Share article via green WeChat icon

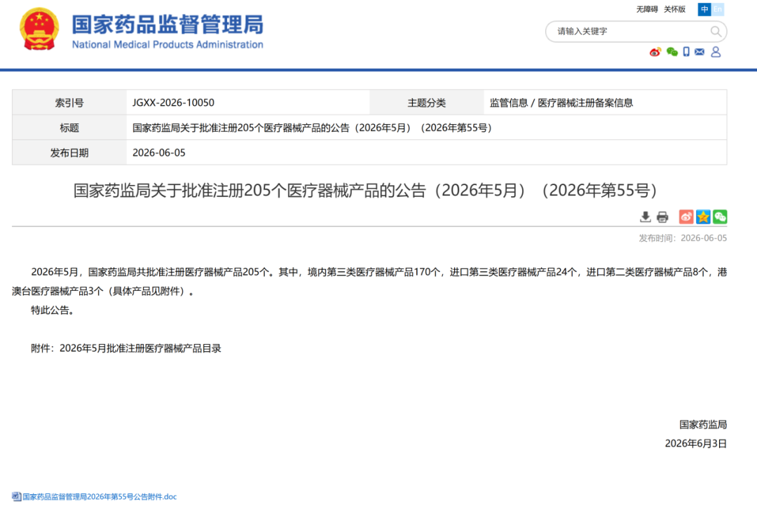pyautogui.click(x=720, y=217)
